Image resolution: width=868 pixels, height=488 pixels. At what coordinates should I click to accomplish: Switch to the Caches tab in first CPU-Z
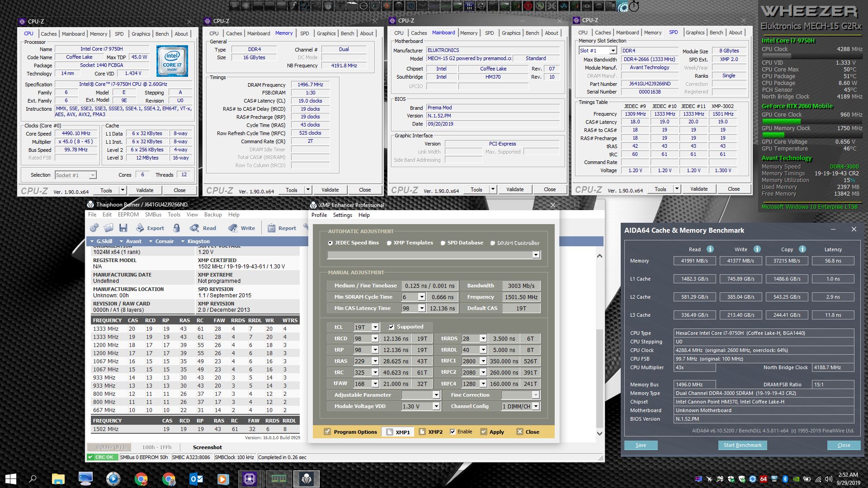(49, 34)
